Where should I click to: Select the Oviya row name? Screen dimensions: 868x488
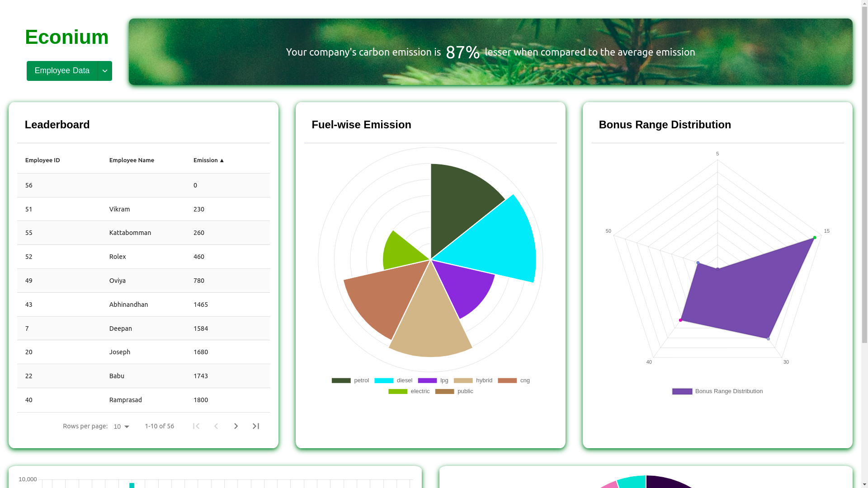point(118,281)
